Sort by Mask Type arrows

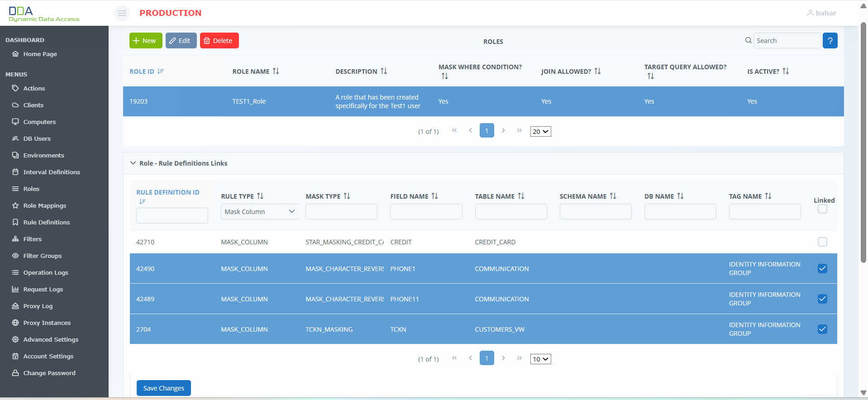[347, 196]
